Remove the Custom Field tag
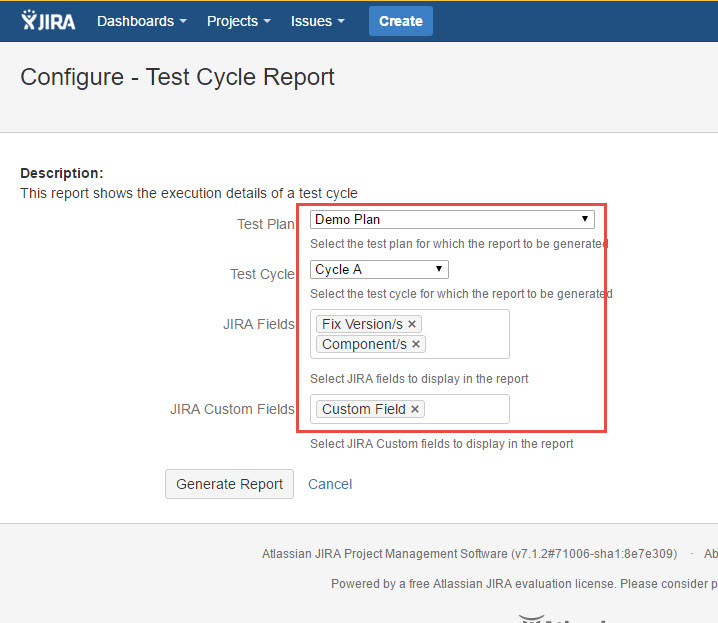Viewport: 718px width, 623px height. tap(415, 409)
